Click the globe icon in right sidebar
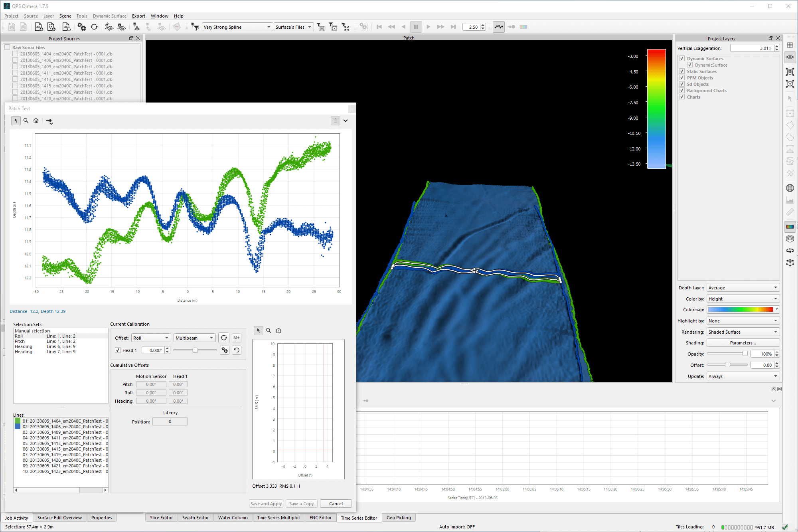Viewport: 798px width, 532px height. point(790,188)
